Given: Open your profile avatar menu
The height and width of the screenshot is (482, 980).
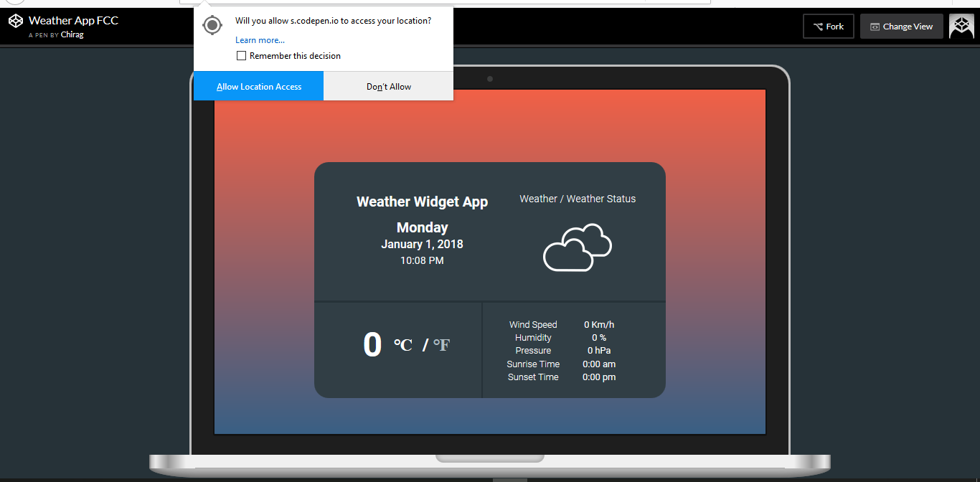Looking at the screenshot, I should click(x=961, y=26).
